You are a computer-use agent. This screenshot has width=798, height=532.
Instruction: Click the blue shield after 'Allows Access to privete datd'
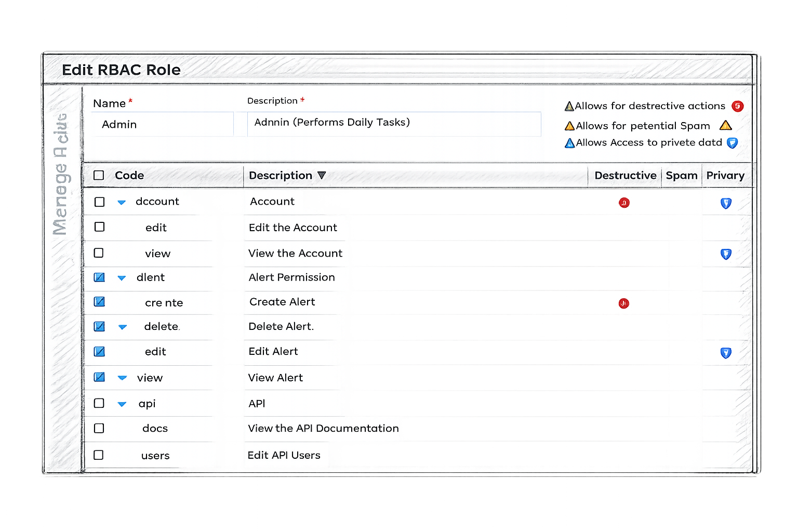732,143
